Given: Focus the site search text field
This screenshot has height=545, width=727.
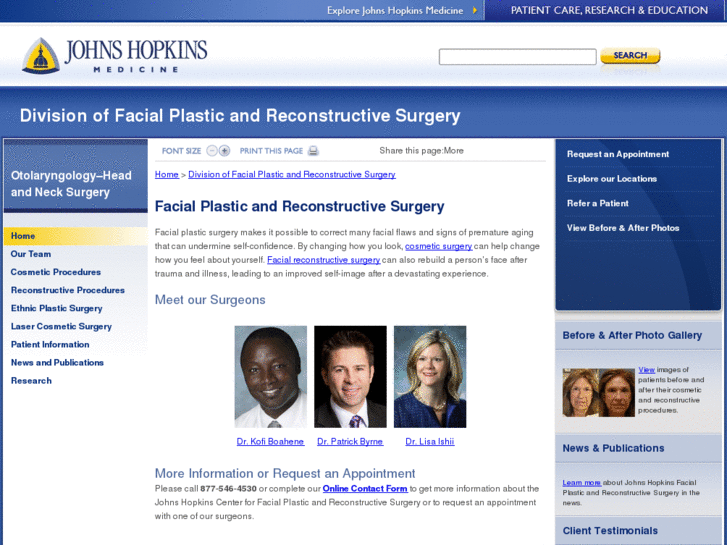Looking at the screenshot, I should pyautogui.click(x=517, y=57).
